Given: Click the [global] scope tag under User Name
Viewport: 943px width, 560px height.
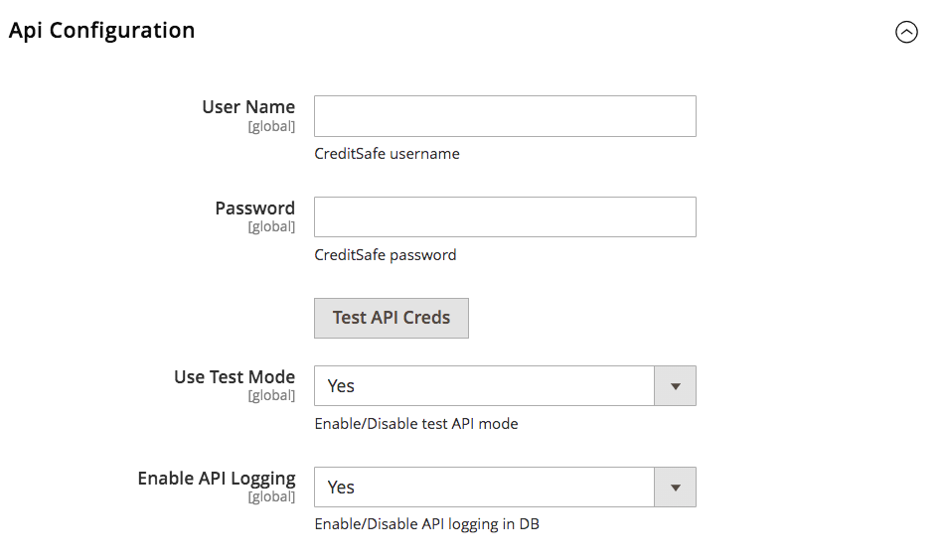Looking at the screenshot, I should pos(271,126).
